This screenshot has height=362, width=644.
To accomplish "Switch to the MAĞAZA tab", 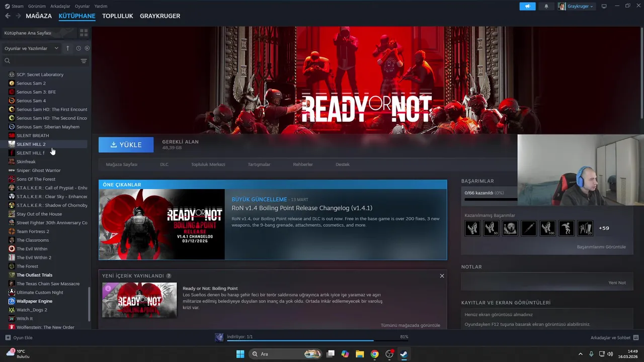I will [39, 16].
